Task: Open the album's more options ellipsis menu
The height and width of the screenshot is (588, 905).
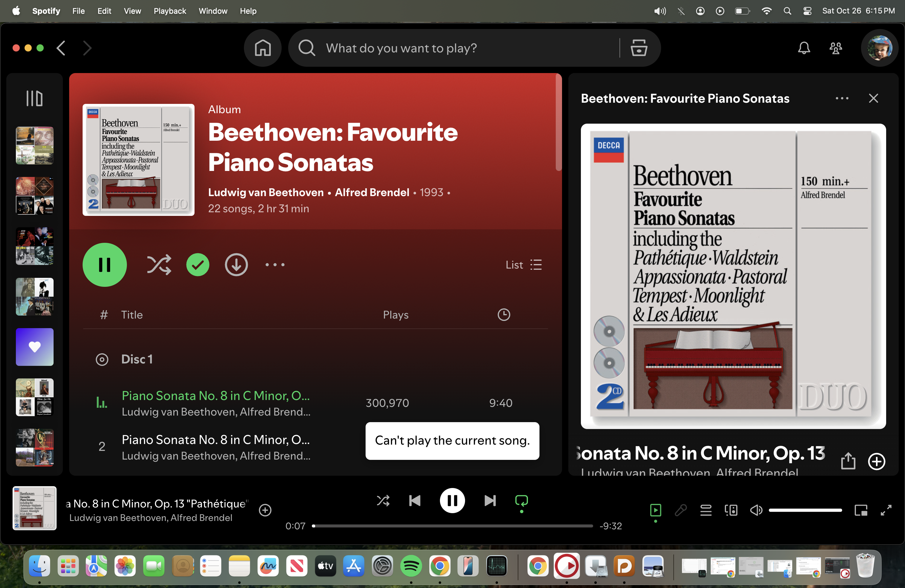Action: click(274, 265)
